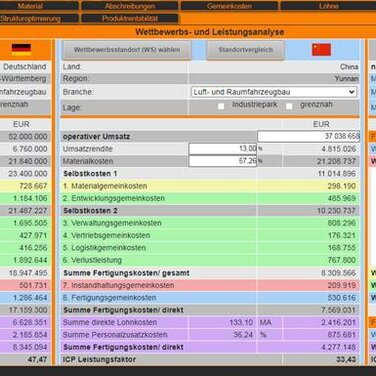Image resolution: width=376 pixels, height=376 pixels.
Task: Edit the operativer Umsatz field 37.038.658
Action: (309, 136)
